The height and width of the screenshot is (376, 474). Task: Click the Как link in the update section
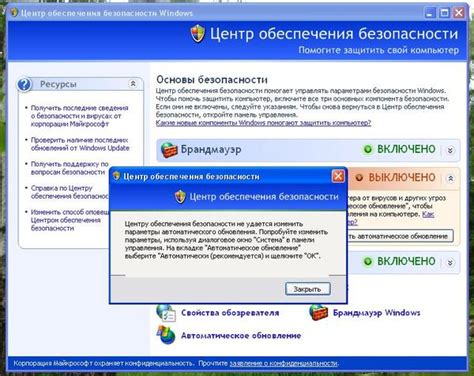coord(428,214)
